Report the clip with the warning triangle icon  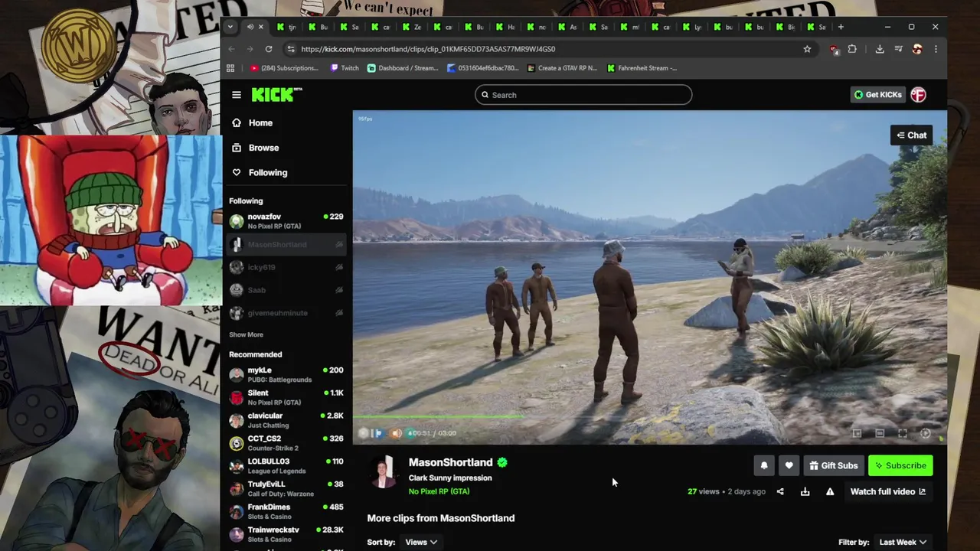pyautogui.click(x=830, y=491)
